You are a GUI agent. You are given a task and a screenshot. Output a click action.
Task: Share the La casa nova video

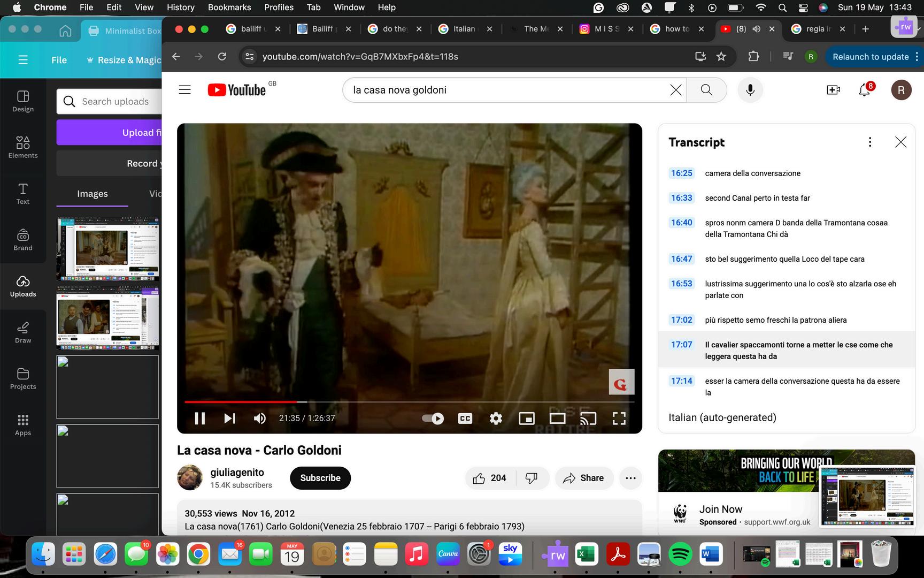[x=583, y=478]
